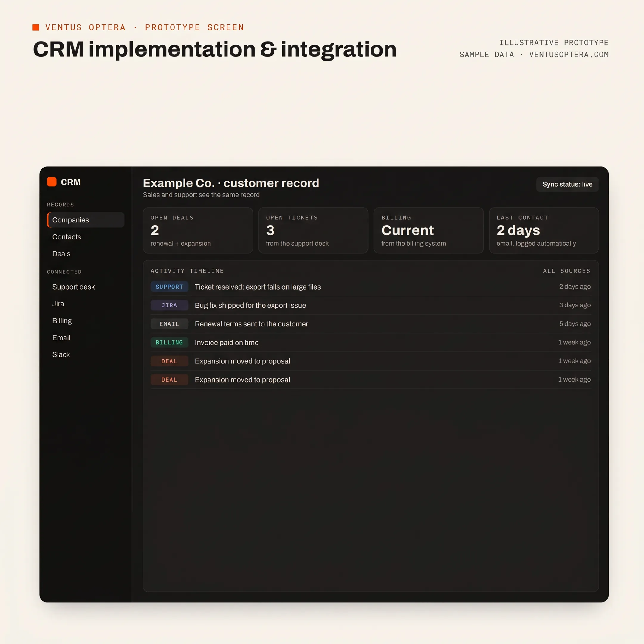The width and height of the screenshot is (644, 644).
Task: Click the Sync status: live button
Action: pyautogui.click(x=567, y=184)
